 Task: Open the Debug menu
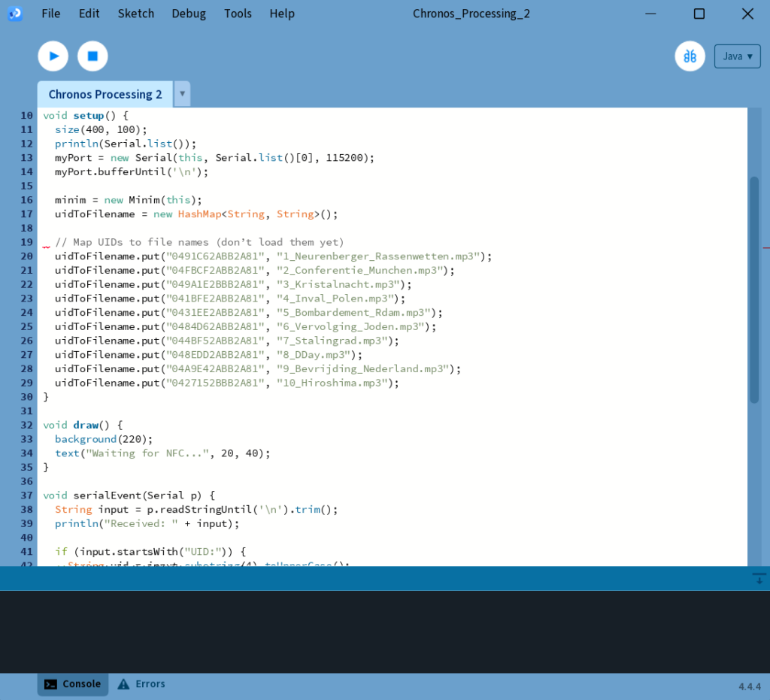(x=189, y=14)
